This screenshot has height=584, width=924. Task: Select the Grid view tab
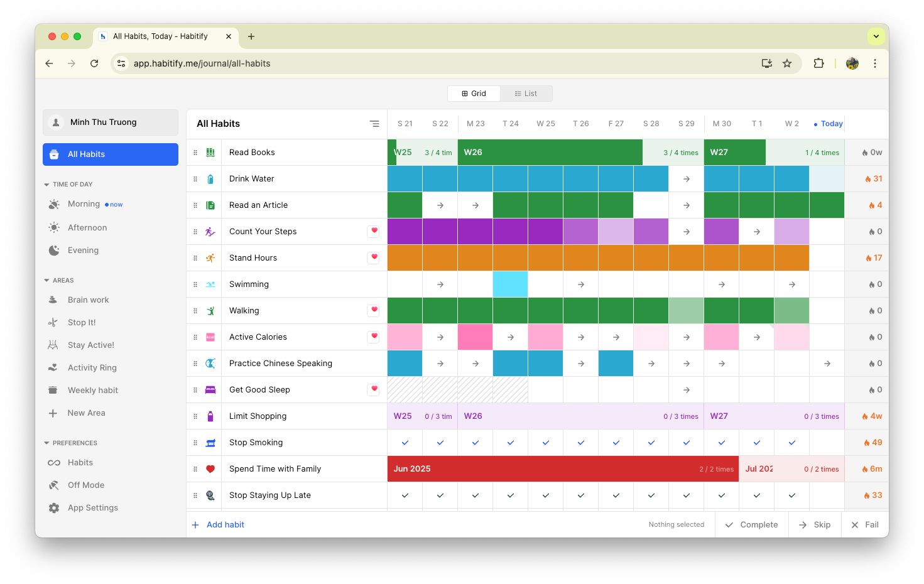click(474, 94)
